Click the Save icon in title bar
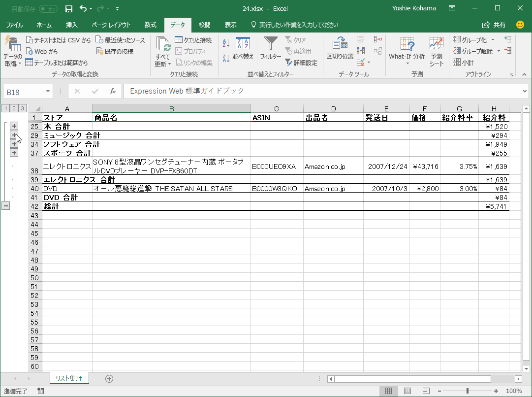This screenshot has height=397, width=532. (68, 9)
